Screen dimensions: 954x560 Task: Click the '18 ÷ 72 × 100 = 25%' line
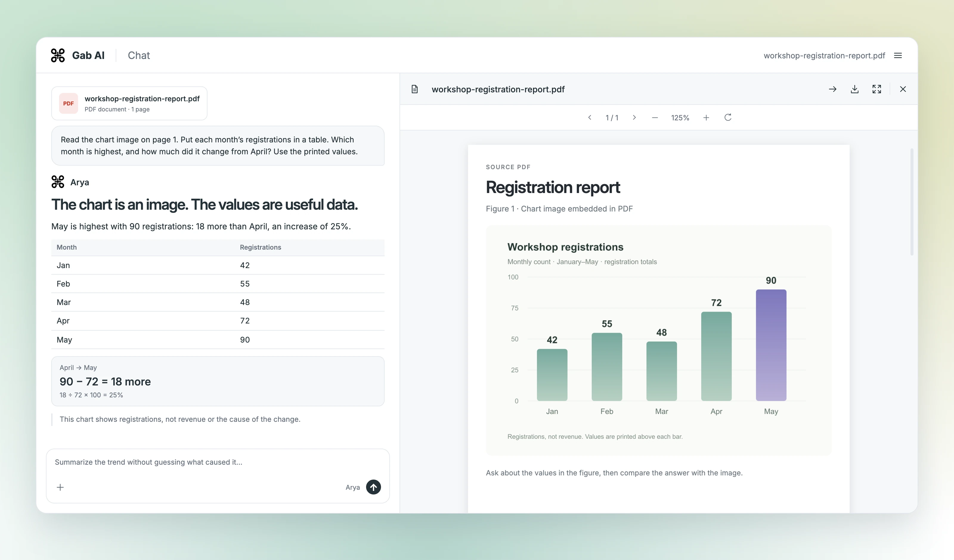click(91, 395)
